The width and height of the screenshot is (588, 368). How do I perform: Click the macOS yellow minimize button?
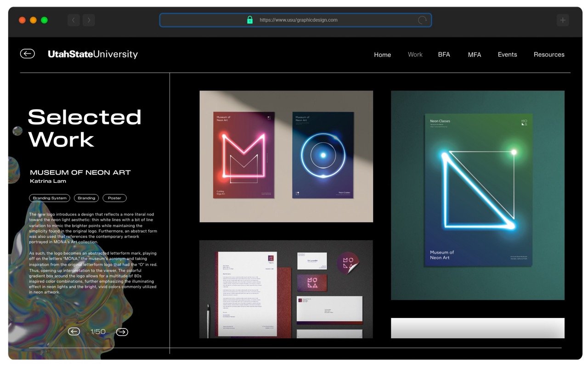point(33,20)
